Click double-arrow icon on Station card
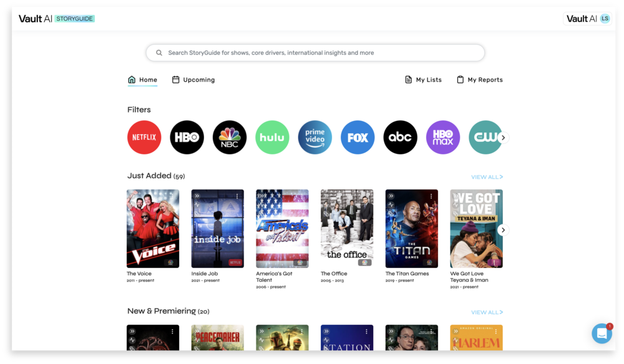624x364 pixels. coord(326,332)
